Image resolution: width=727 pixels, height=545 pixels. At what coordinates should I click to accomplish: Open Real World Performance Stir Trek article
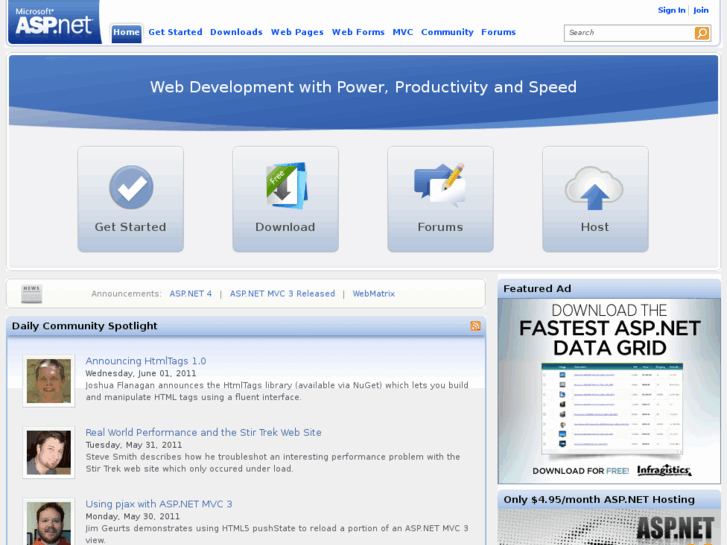(203, 432)
